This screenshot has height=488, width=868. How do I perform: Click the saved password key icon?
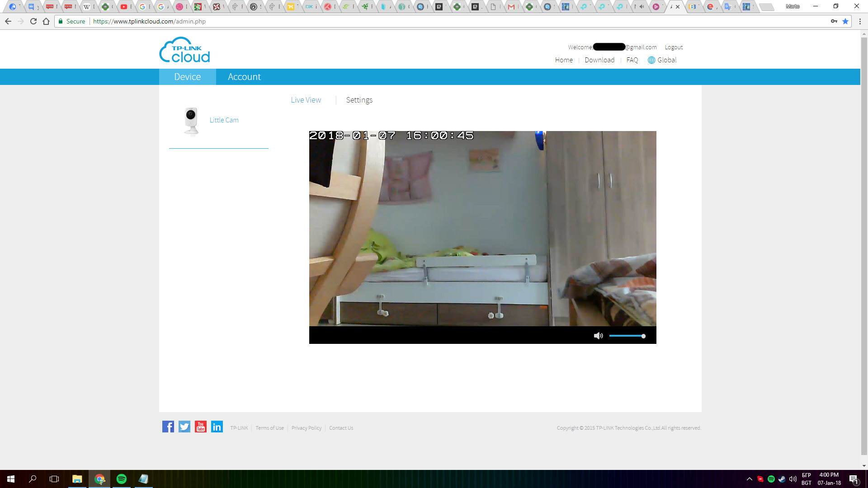pyautogui.click(x=834, y=21)
